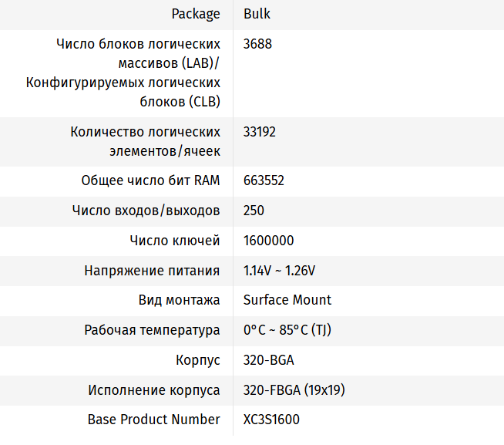Select the gates value 1600000
504x445 pixels.
(x=268, y=241)
